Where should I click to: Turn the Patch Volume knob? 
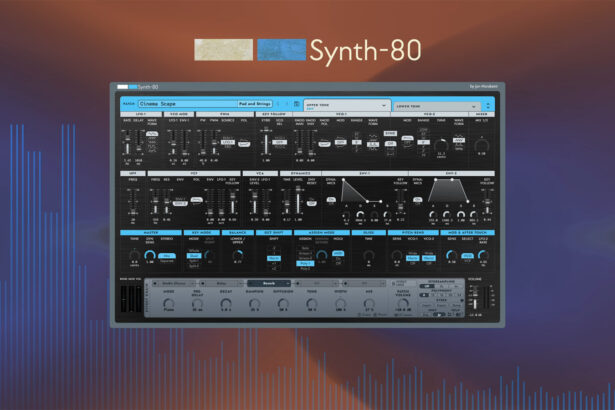click(x=403, y=303)
